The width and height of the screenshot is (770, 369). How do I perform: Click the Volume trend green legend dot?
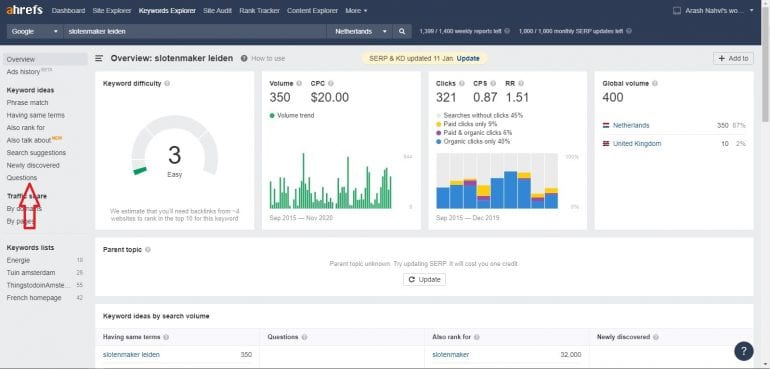tap(272, 115)
